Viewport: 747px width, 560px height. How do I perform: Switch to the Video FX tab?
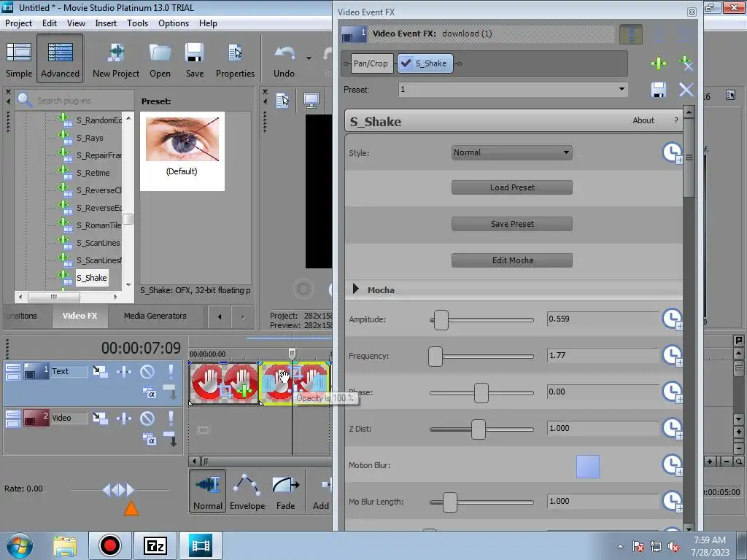[x=80, y=316]
